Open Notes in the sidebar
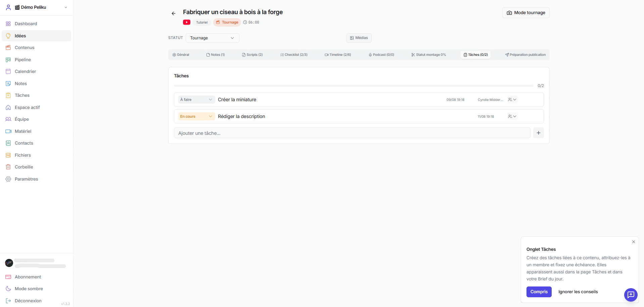The image size is (644, 307). (37, 84)
